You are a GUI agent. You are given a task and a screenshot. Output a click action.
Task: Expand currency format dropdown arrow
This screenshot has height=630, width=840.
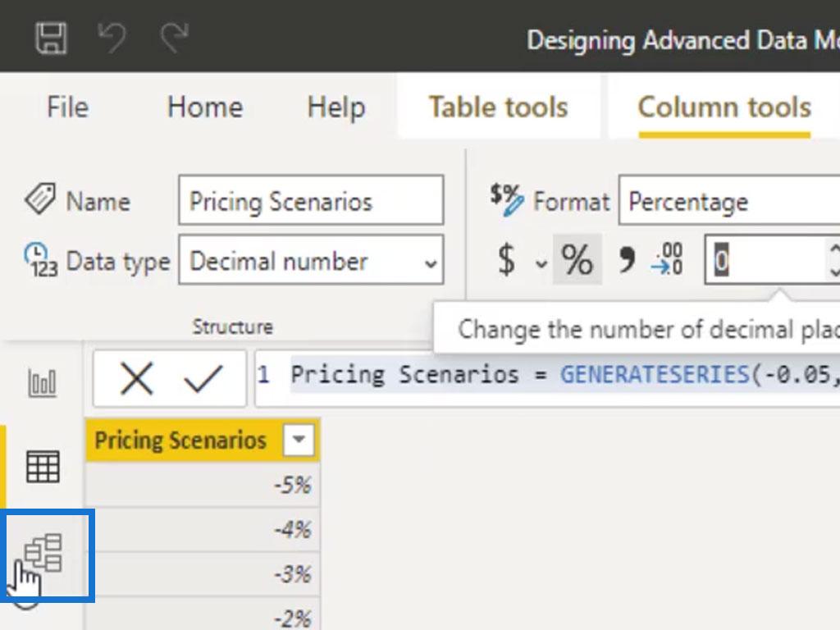(x=541, y=264)
